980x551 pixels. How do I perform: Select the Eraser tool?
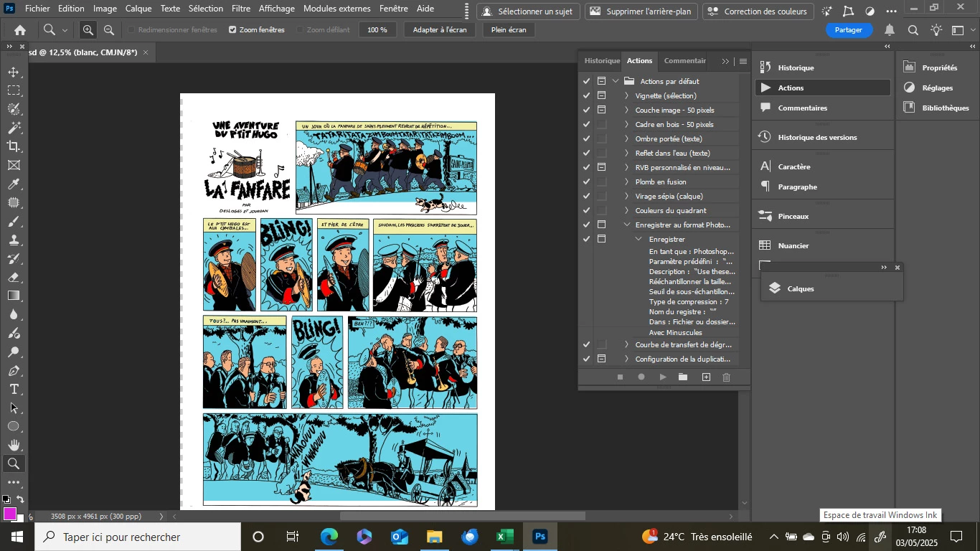pyautogui.click(x=14, y=278)
